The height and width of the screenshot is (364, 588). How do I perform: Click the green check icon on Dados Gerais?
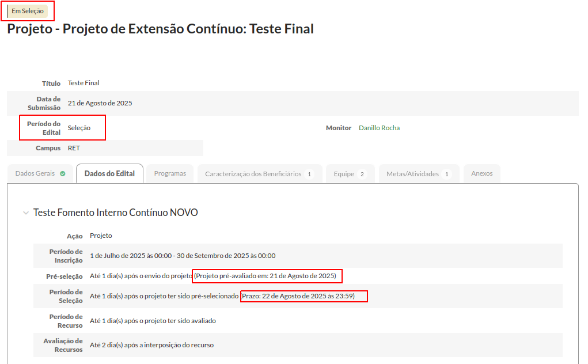pos(62,173)
